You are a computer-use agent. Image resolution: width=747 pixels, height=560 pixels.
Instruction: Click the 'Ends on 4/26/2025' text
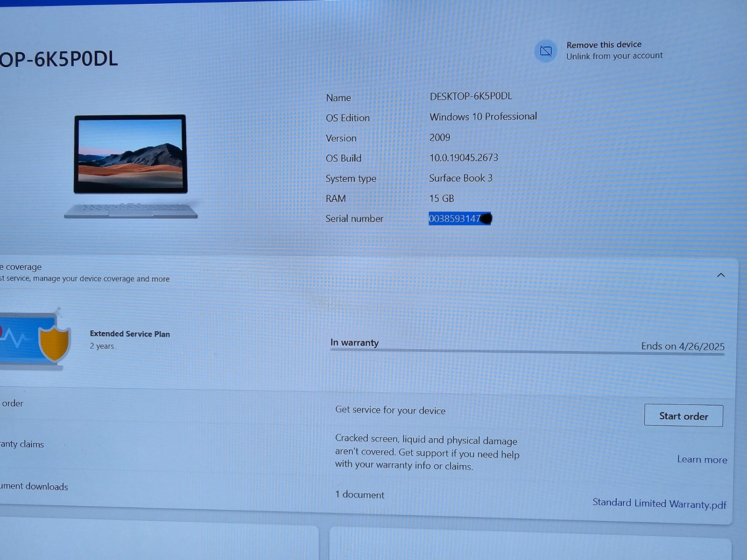(683, 346)
